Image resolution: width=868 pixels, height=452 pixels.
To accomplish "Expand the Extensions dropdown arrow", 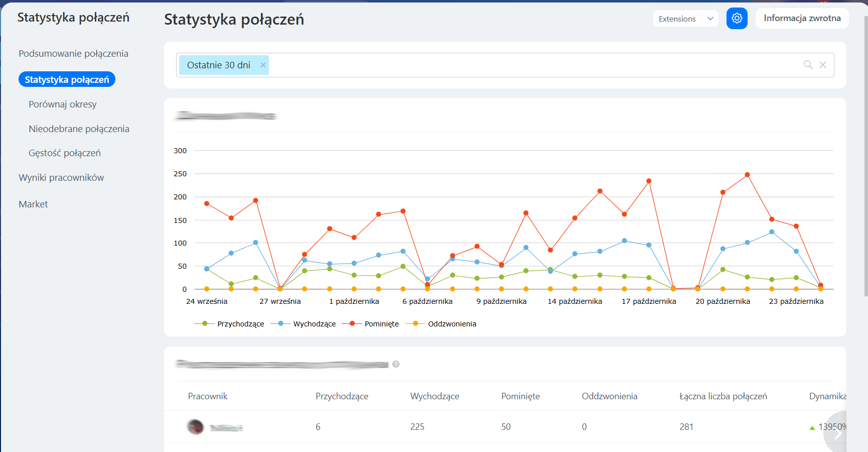I will [710, 19].
